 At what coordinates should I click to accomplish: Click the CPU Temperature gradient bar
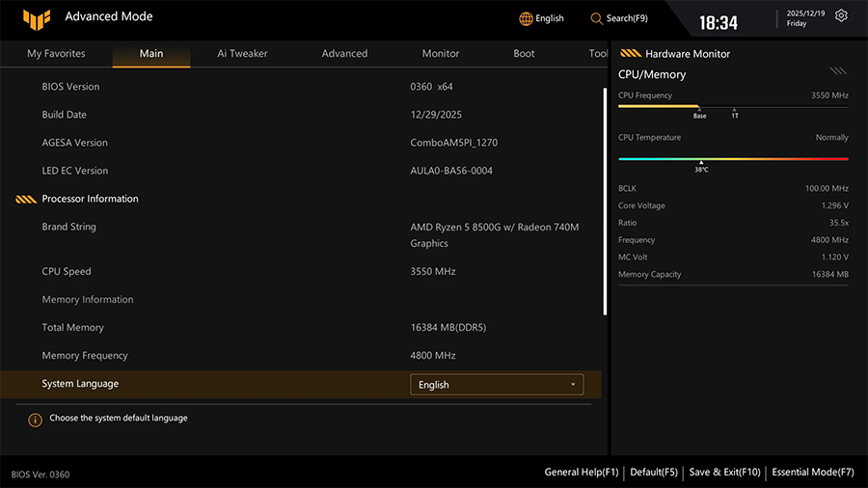(x=733, y=158)
